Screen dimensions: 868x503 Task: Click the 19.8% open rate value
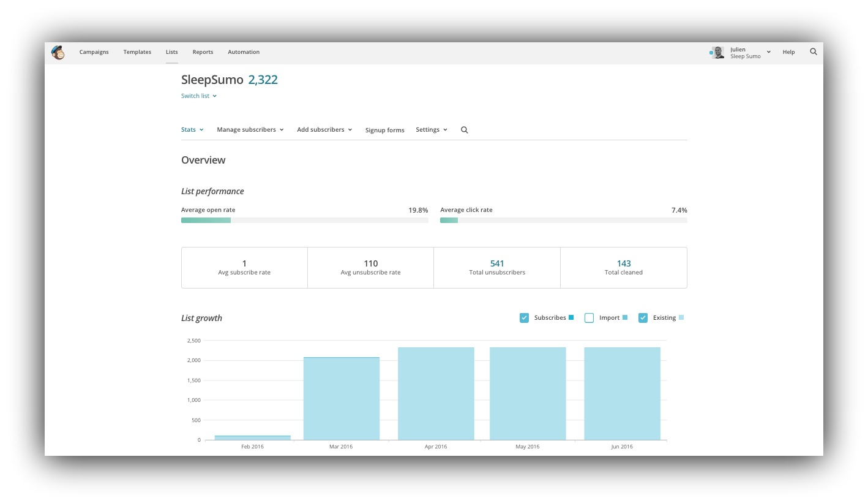click(x=418, y=210)
